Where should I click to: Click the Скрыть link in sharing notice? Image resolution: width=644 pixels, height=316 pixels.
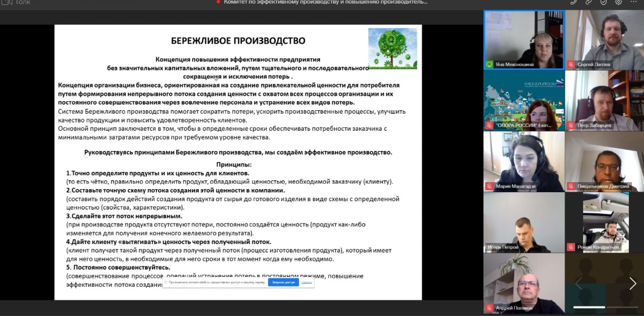(307, 282)
